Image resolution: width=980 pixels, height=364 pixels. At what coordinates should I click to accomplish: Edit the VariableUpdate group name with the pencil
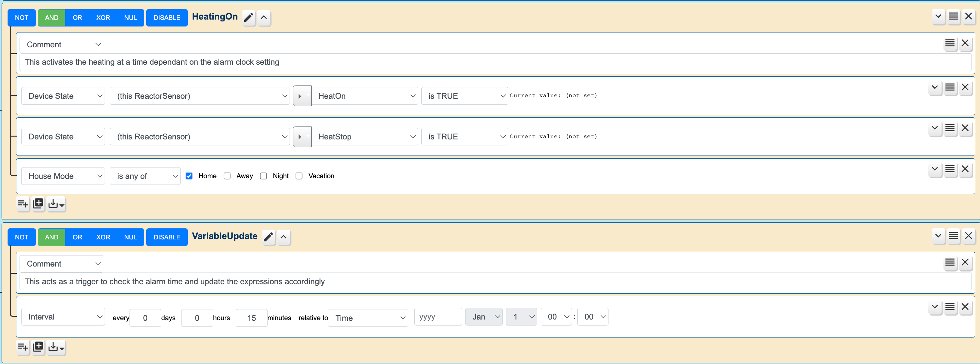[268, 237]
